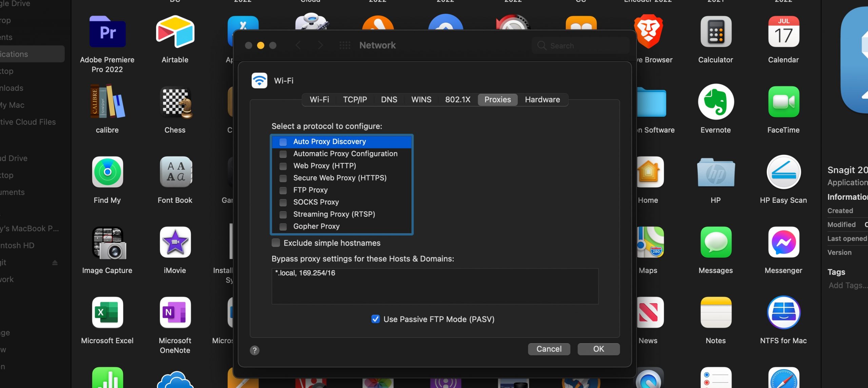868x388 pixels.
Task: Open the TCP/IP tab
Action: (355, 100)
